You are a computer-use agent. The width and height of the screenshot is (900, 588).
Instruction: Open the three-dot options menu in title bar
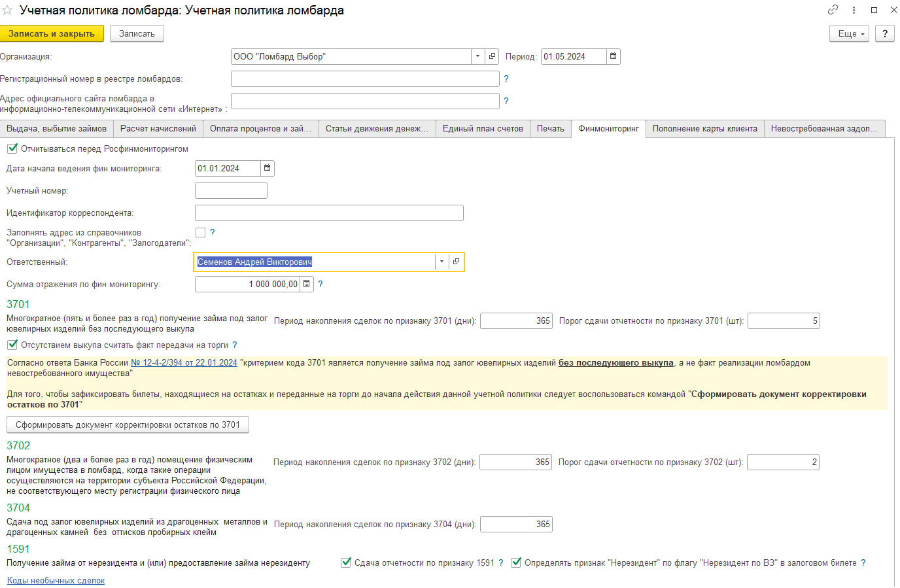click(854, 10)
